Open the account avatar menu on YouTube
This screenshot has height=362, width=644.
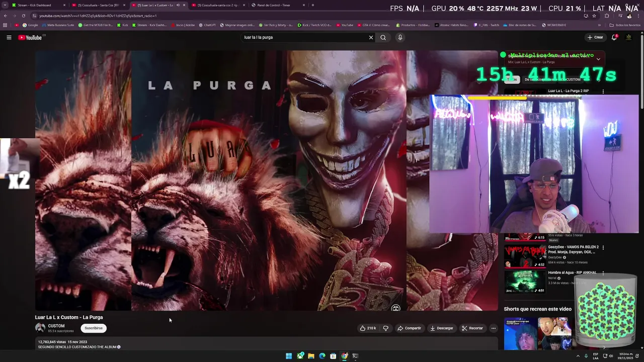(x=629, y=37)
